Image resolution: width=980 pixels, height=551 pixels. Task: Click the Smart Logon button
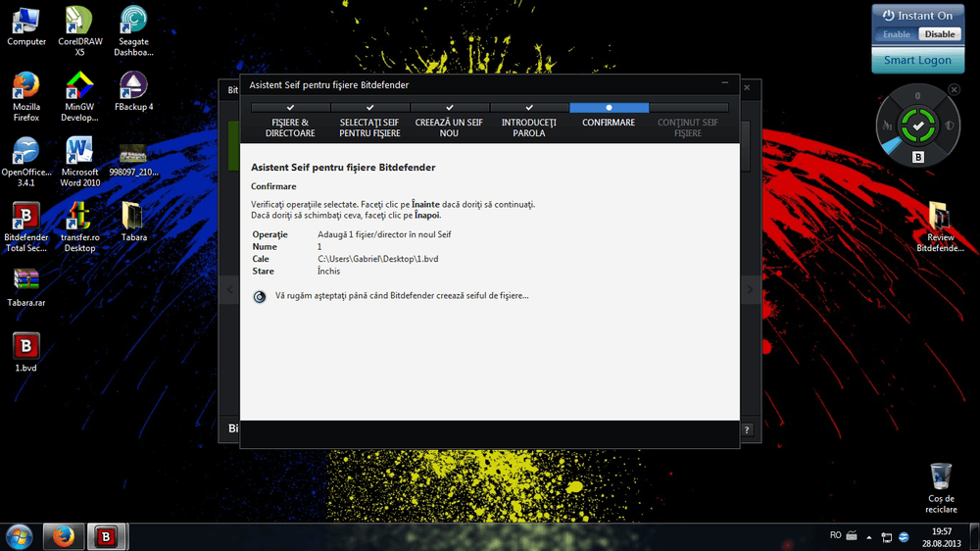click(x=917, y=60)
